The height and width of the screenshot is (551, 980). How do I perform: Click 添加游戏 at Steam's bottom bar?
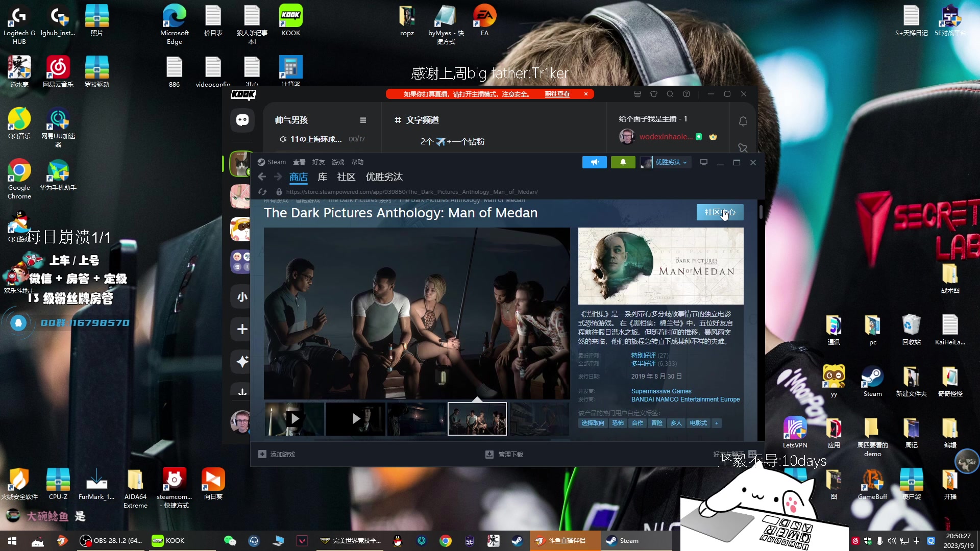[277, 454]
